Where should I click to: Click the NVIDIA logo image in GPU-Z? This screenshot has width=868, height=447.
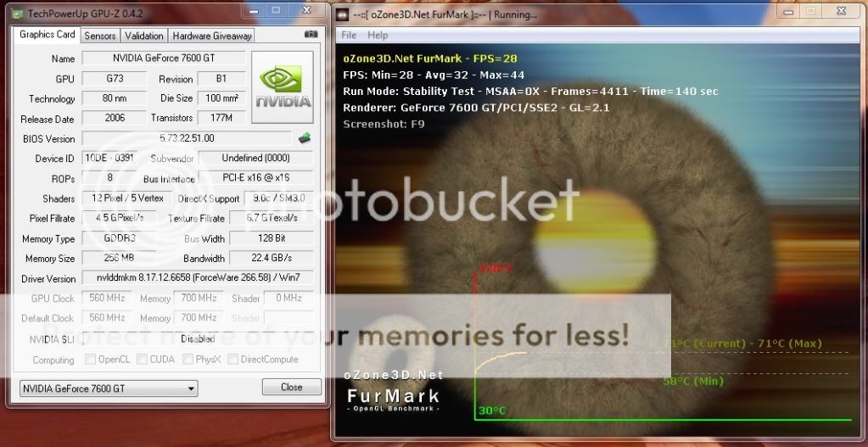point(283,87)
